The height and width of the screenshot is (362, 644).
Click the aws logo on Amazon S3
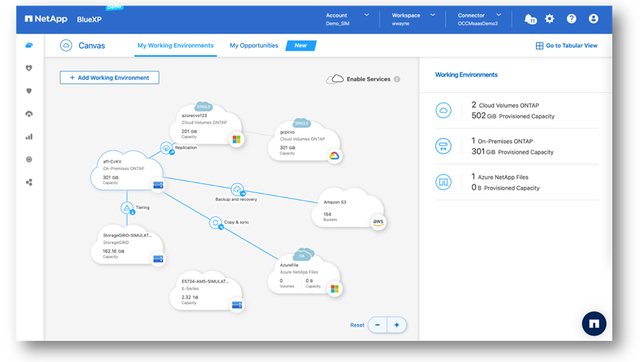[378, 222]
